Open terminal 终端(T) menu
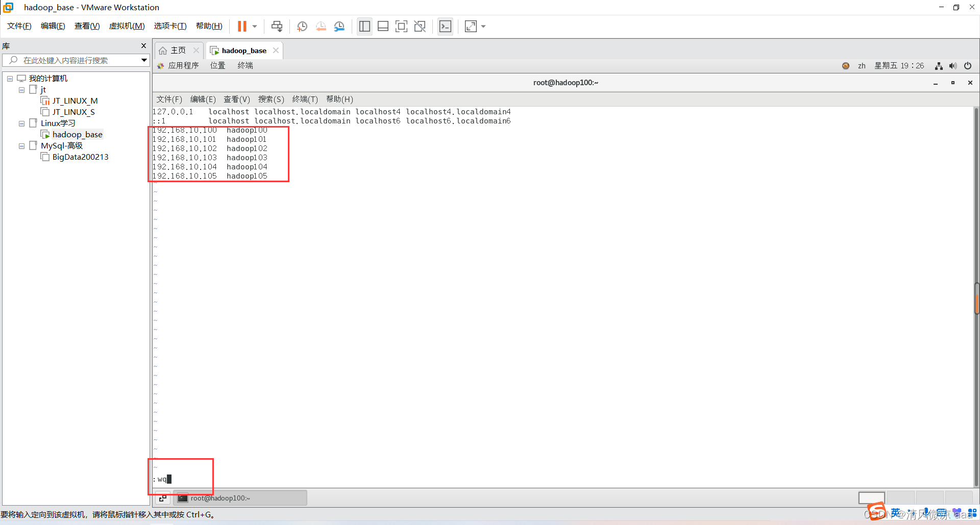 click(305, 99)
